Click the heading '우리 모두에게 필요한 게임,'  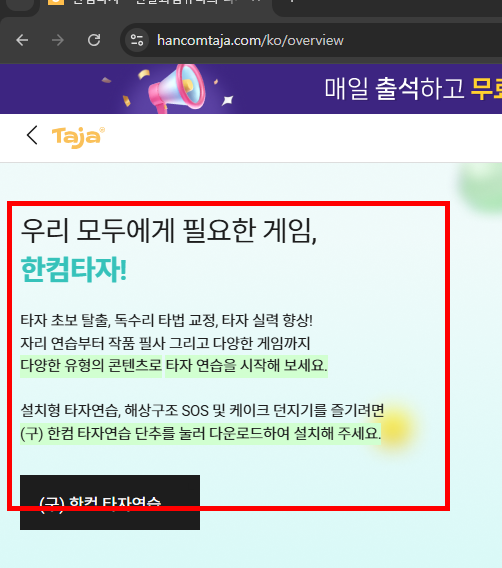pos(169,230)
